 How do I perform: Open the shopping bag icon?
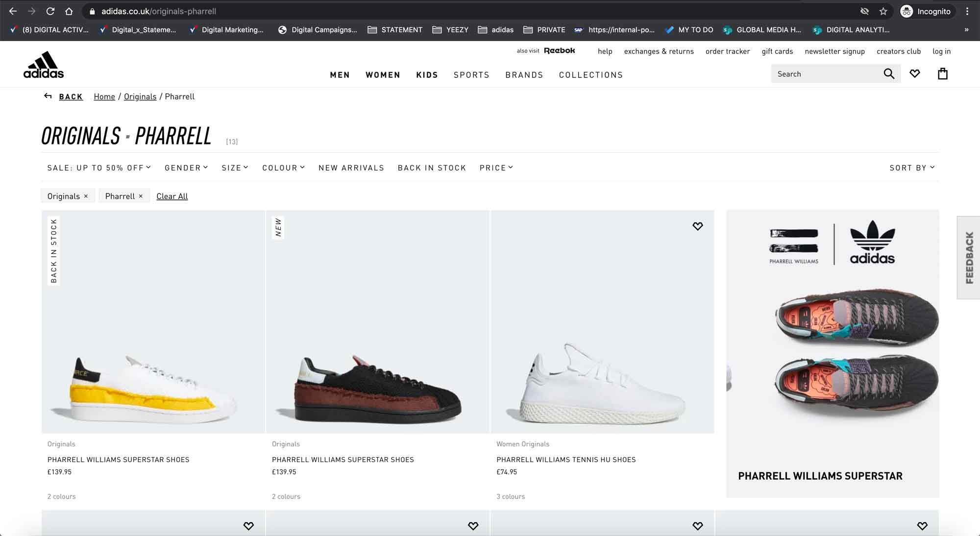point(943,74)
